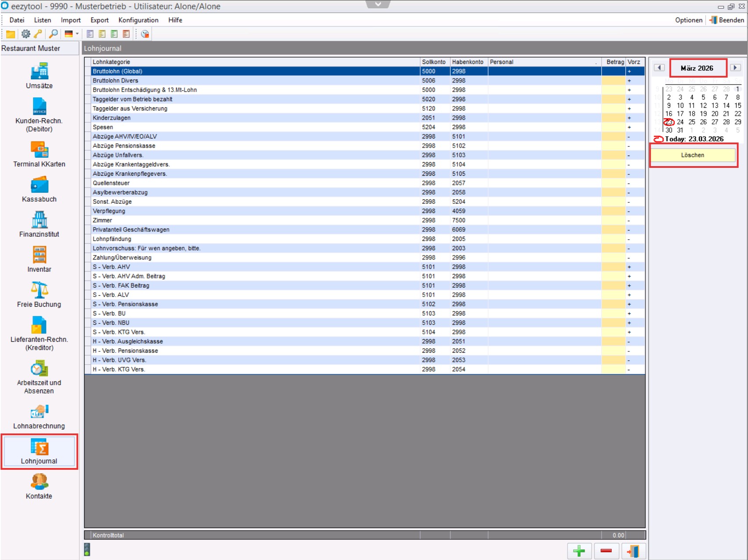Go to previous month in calendar
This screenshot has height=560, width=748.
point(659,67)
